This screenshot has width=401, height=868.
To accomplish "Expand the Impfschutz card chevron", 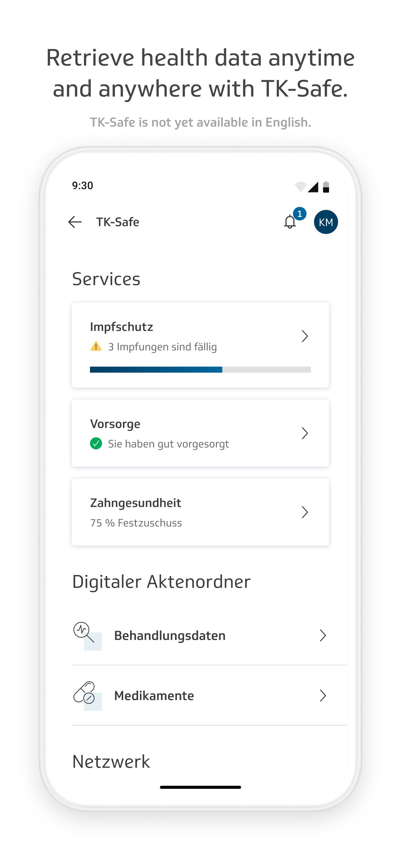I will click(x=305, y=336).
